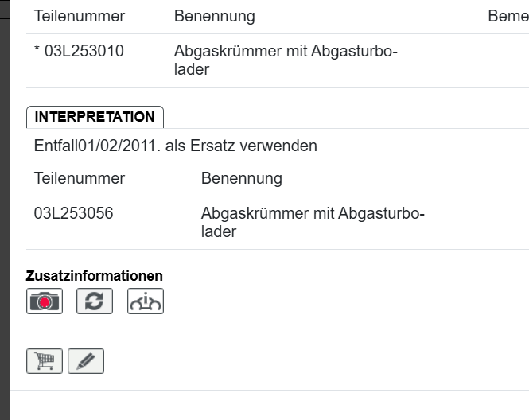Click the 'Entfall01/02/2011. als Ersatz verwenden' note

point(176,146)
